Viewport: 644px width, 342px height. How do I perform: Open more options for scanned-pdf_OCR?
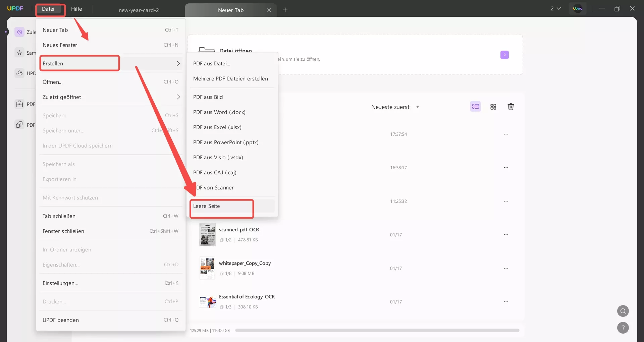click(506, 235)
